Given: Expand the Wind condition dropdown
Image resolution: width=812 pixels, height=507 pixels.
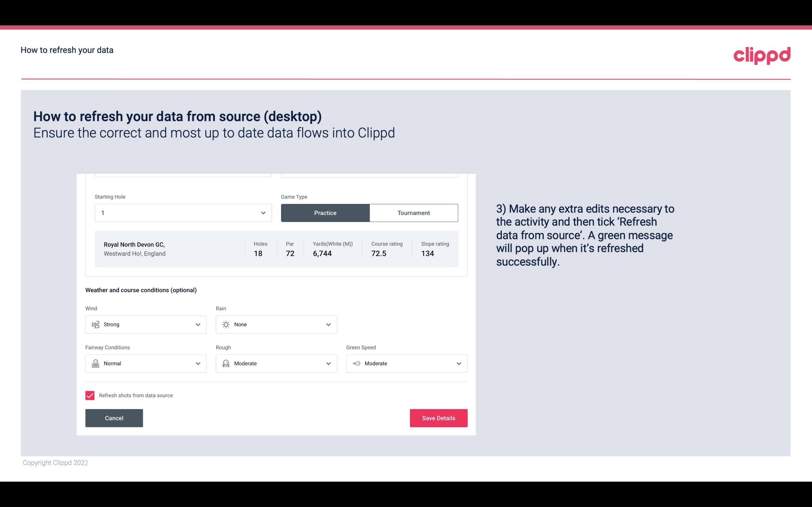Looking at the screenshot, I should 198,324.
